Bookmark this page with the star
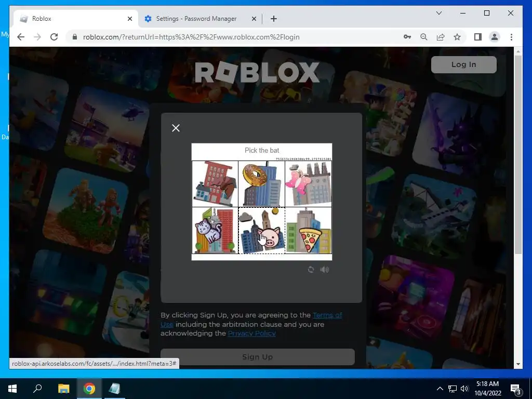This screenshot has height=399, width=532. point(457,37)
